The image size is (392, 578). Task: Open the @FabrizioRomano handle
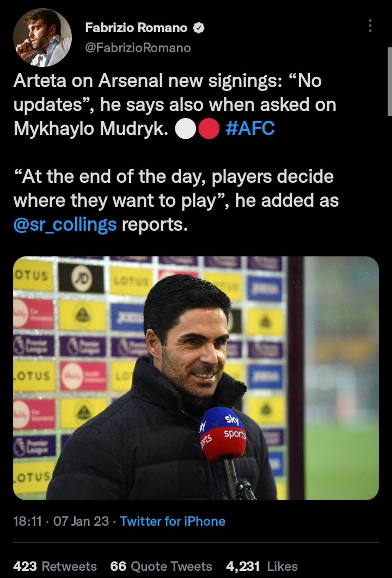(x=138, y=48)
